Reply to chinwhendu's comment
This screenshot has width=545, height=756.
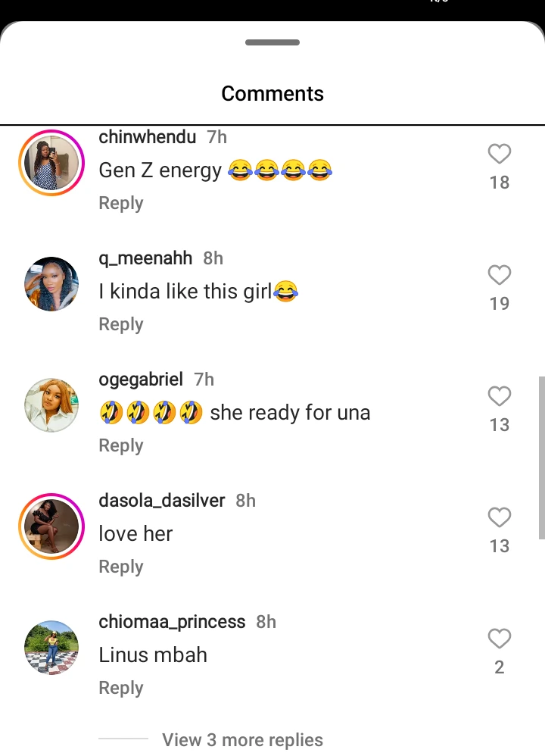[x=121, y=203]
